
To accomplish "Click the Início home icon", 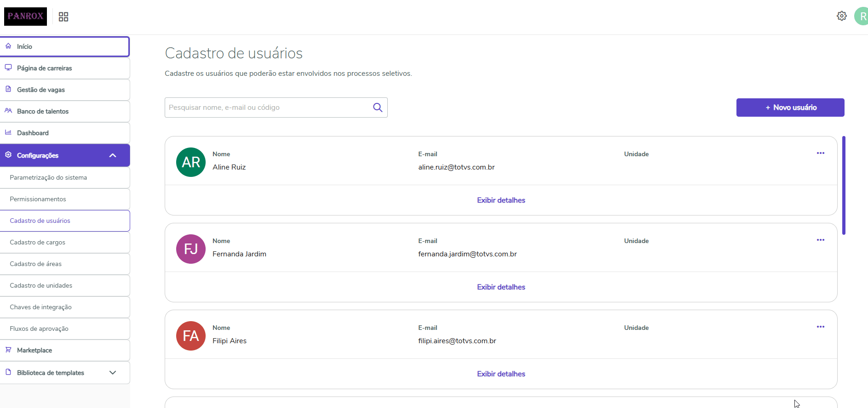I will pyautogui.click(x=8, y=46).
